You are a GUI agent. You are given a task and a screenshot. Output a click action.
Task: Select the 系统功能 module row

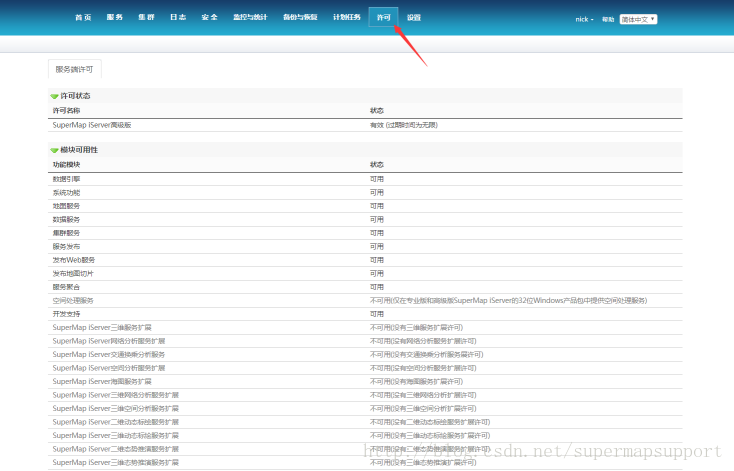point(365,193)
